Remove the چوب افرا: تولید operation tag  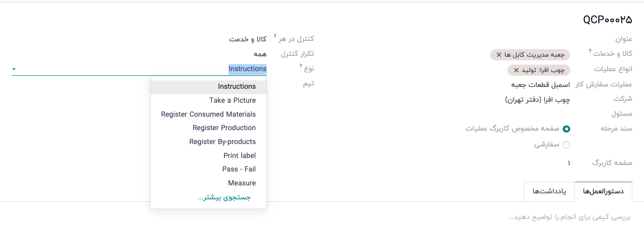pos(516,70)
